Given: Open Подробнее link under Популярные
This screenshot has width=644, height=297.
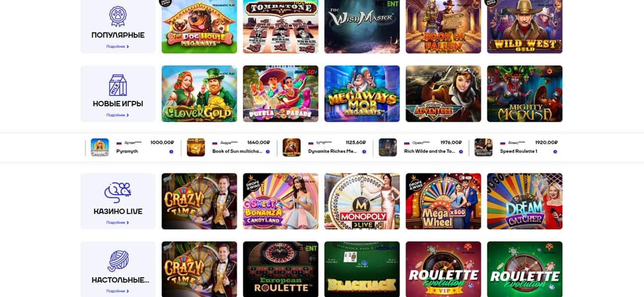Looking at the screenshot, I should [118, 47].
